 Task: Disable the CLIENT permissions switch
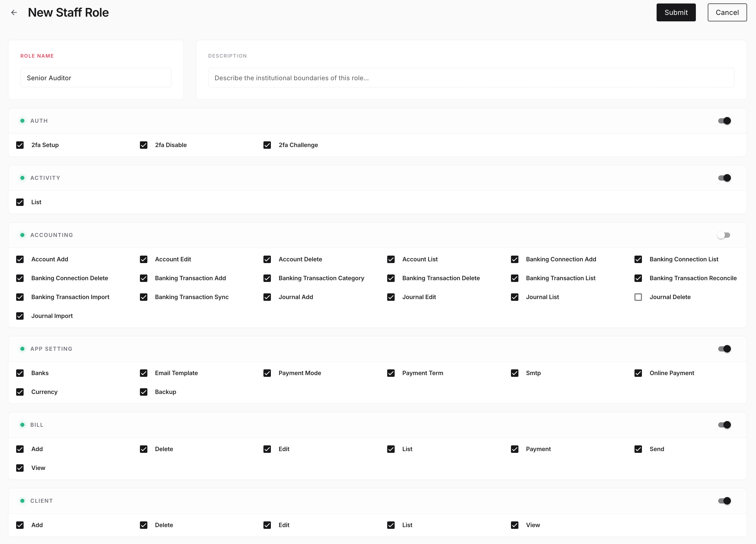coord(725,501)
